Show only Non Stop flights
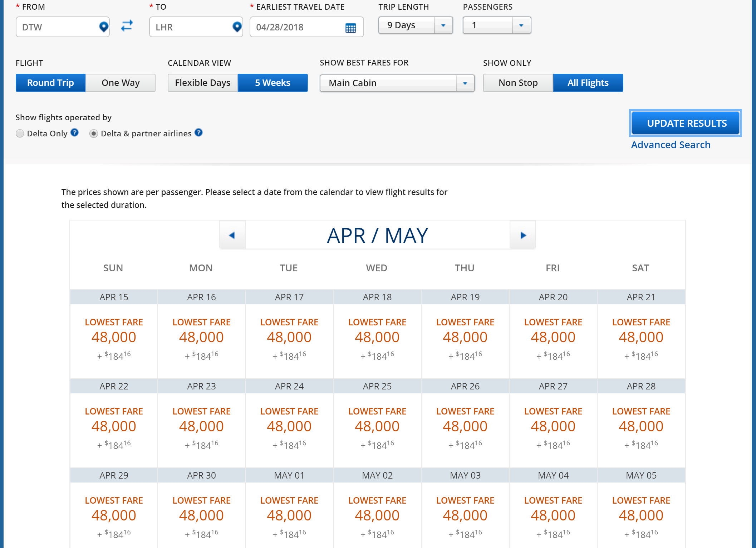This screenshot has height=548, width=756. pyautogui.click(x=518, y=83)
